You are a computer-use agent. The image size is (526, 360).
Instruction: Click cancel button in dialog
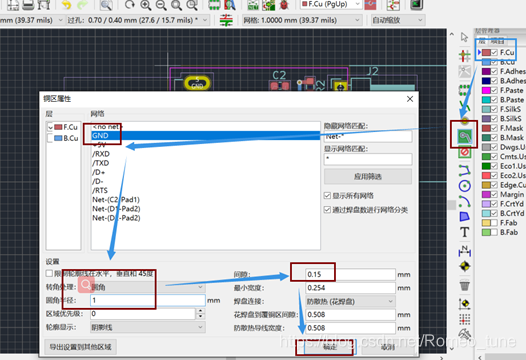(388, 347)
